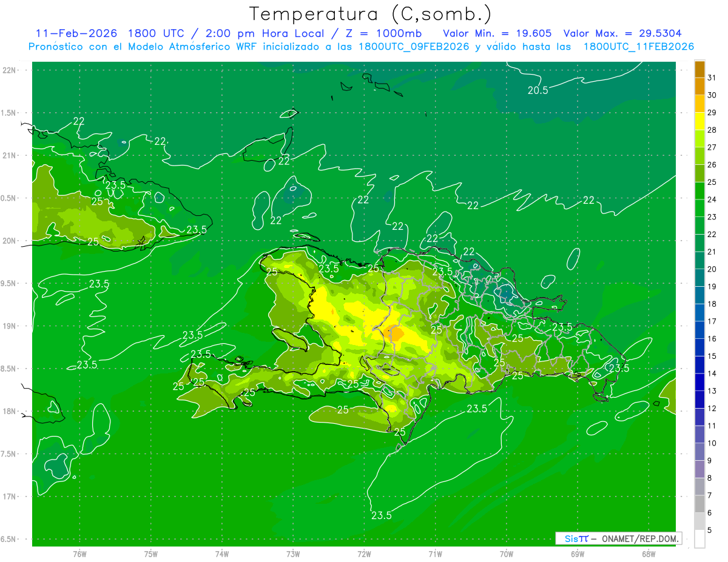Click the '71W' longitude axis label
Image resolution: width=728 pixels, height=562 pixels.
(435, 554)
